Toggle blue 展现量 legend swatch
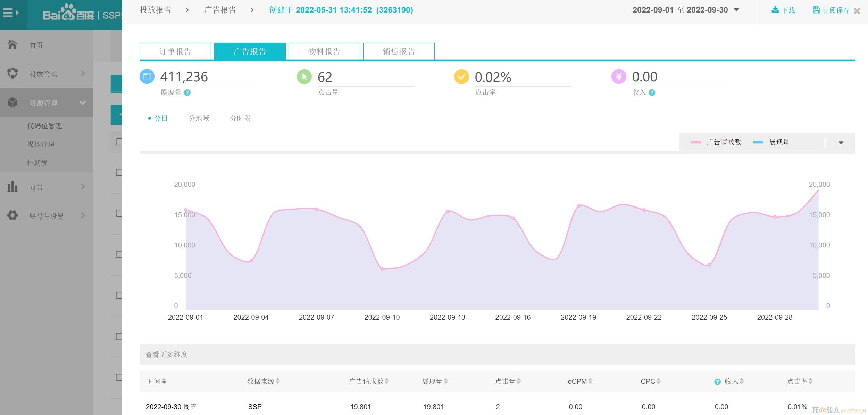This screenshot has height=415, width=868. 758,142
